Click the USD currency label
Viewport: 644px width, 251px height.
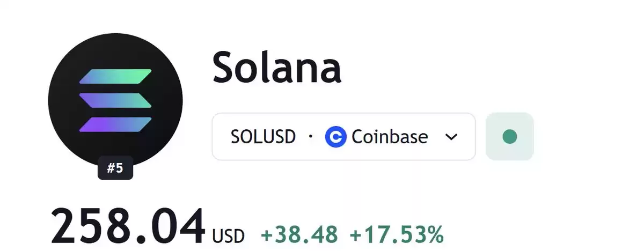[229, 235]
